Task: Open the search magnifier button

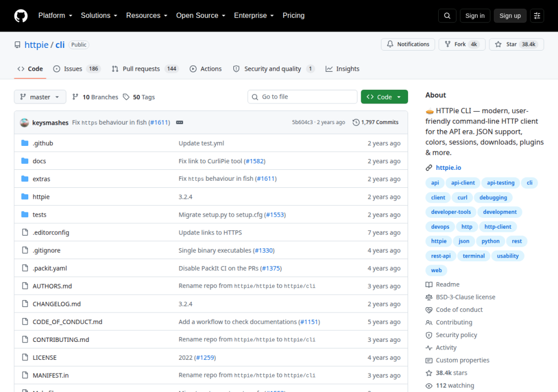Action: (x=447, y=16)
